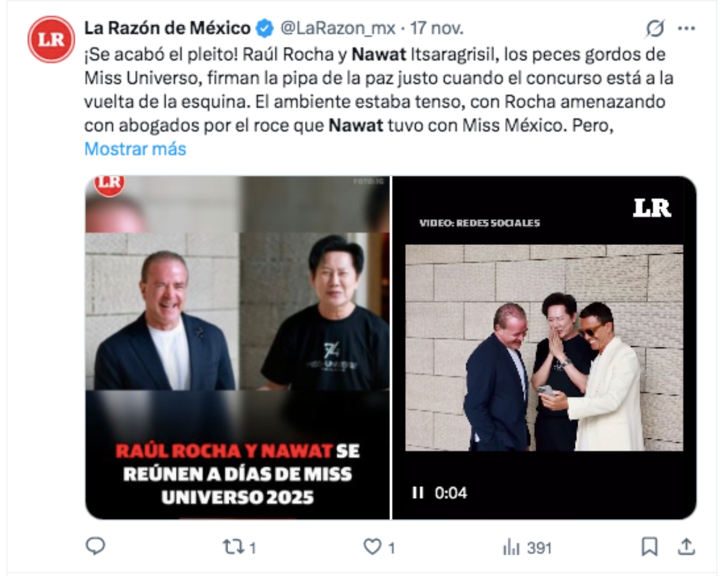The height and width of the screenshot is (576, 728).
Task: Like the post with the heart icon
Action: (371, 548)
